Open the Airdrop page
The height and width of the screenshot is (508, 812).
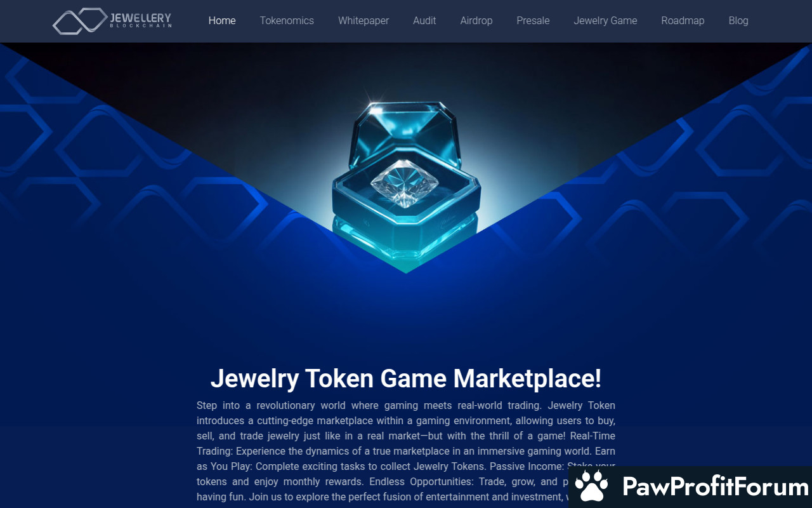pyautogui.click(x=476, y=20)
